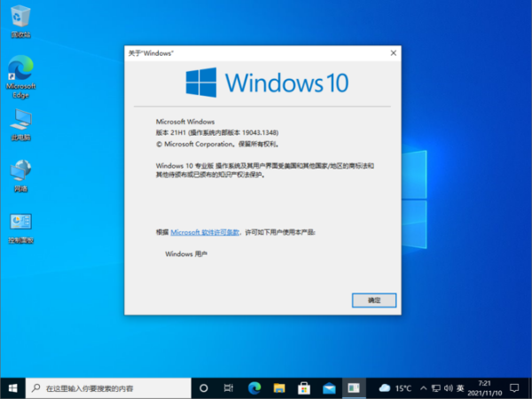
Task: Click the Windows 10 logo in dialog
Action: 268,82
